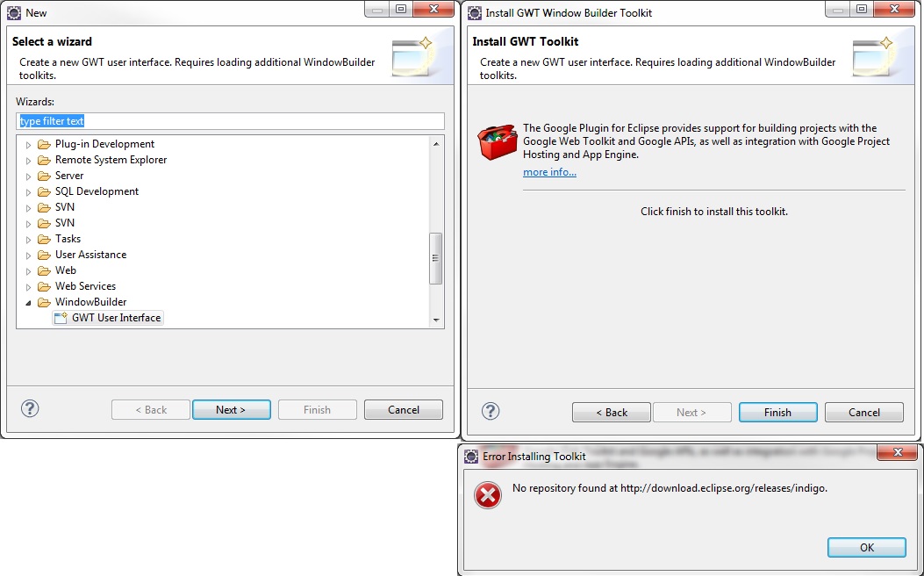The image size is (924, 576).
Task: Select the Web Services label
Action: point(85,286)
